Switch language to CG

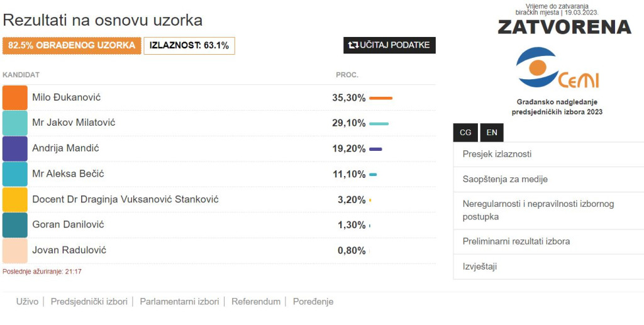(465, 133)
